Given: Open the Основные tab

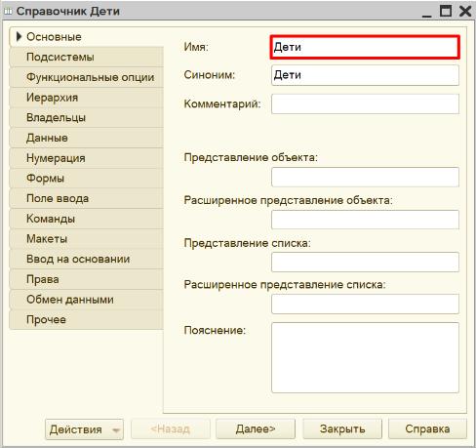Looking at the screenshot, I should point(87,37).
